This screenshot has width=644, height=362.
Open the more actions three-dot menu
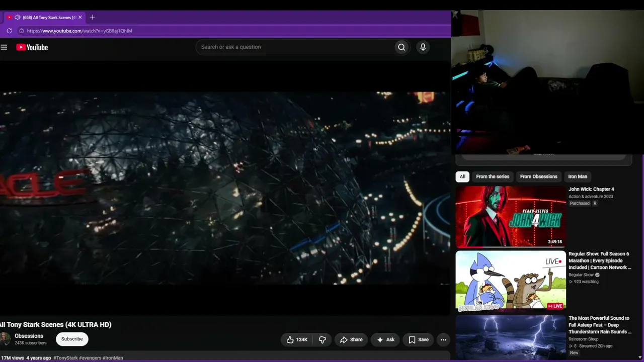click(443, 340)
